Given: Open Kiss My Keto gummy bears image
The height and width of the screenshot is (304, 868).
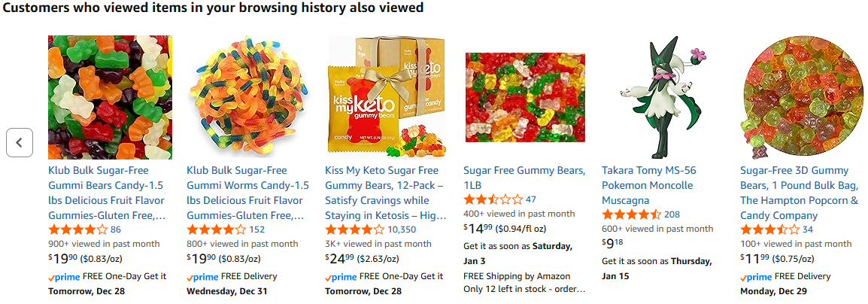Looking at the screenshot, I should [387, 97].
